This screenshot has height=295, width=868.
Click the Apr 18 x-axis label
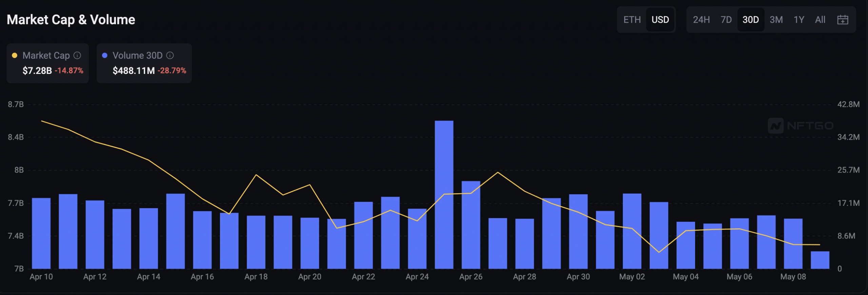tap(256, 277)
